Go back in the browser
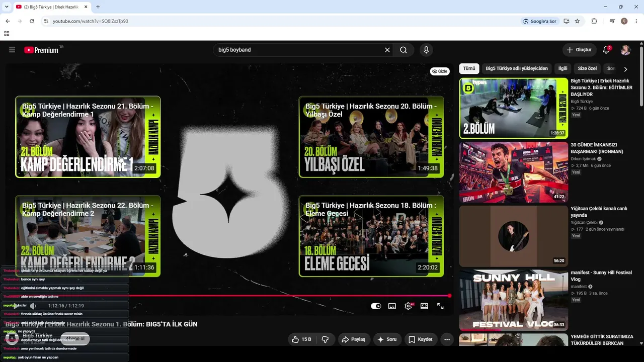644x362 pixels. [x=8, y=21]
